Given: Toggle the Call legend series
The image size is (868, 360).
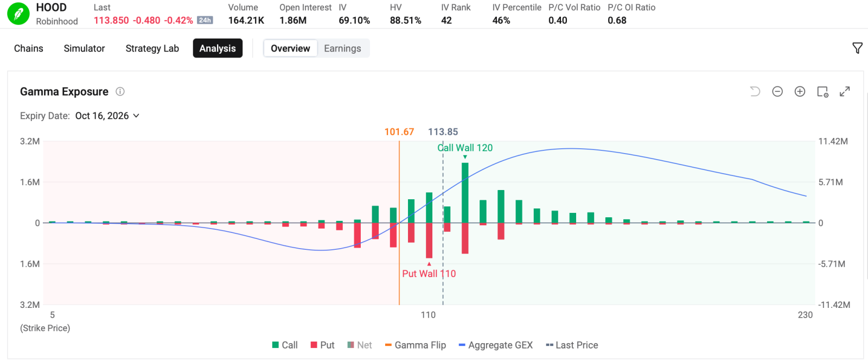Looking at the screenshot, I should (285, 345).
